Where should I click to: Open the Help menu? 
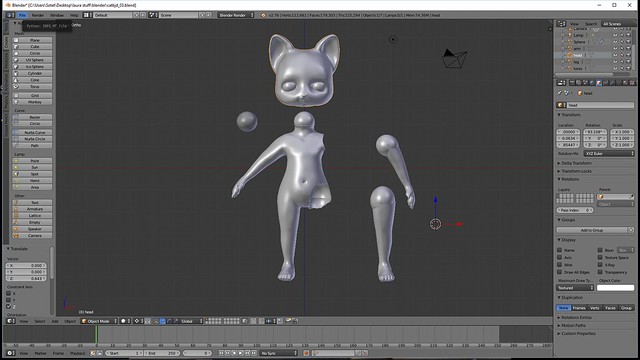[x=74, y=15]
